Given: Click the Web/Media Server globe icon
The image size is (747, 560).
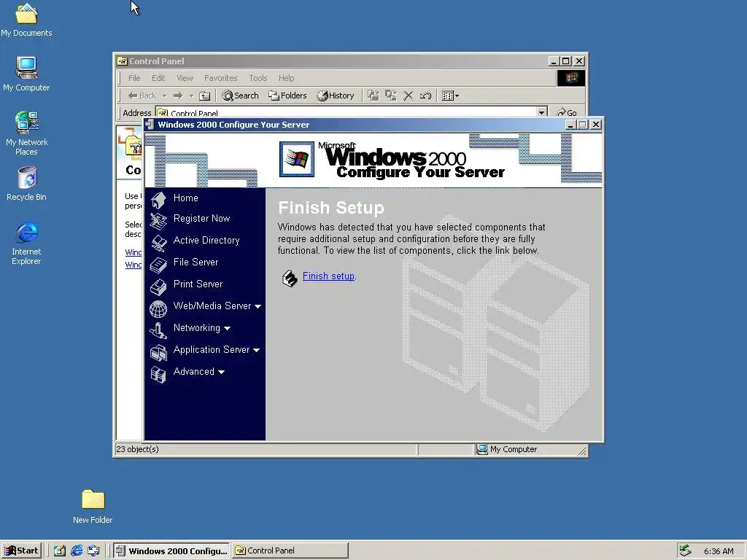Looking at the screenshot, I should pyautogui.click(x=158, y=308).
